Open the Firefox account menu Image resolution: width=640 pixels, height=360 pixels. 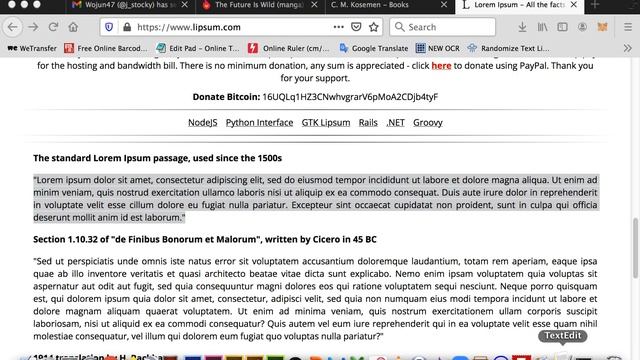tap(582, 27)
